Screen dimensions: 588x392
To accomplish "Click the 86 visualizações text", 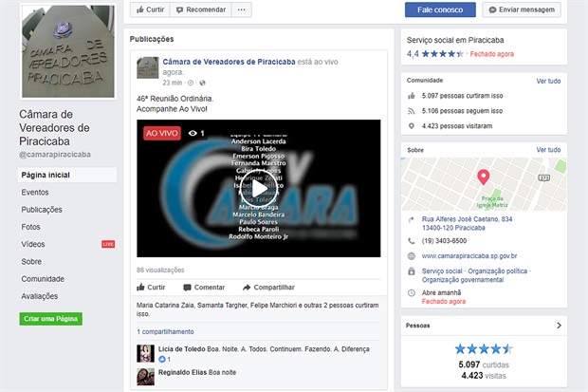I will (x=160, y=270).
